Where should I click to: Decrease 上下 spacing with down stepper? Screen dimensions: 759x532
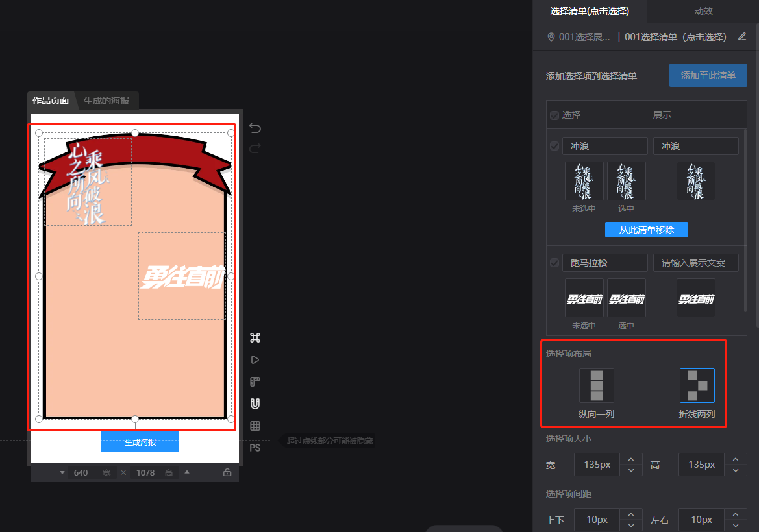pyautogui.click(x=630, y=526)
